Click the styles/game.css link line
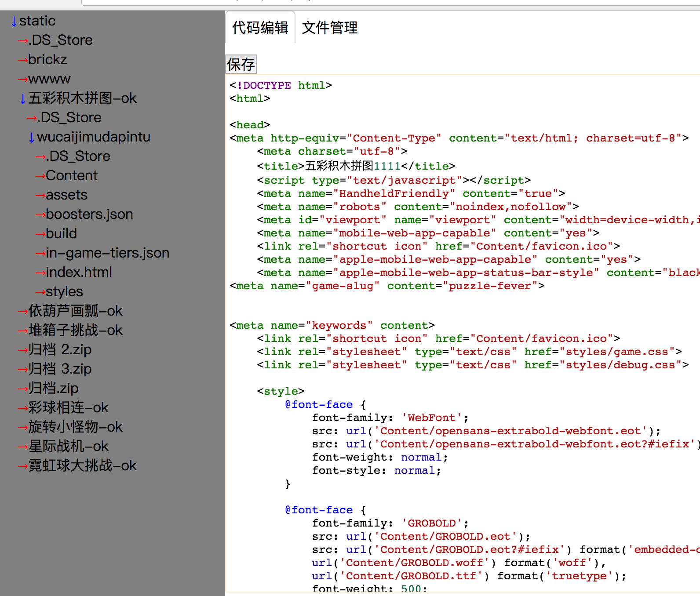The height and width of the screenshot is (596, 700). pyautogui.click(x=470, y=352)
